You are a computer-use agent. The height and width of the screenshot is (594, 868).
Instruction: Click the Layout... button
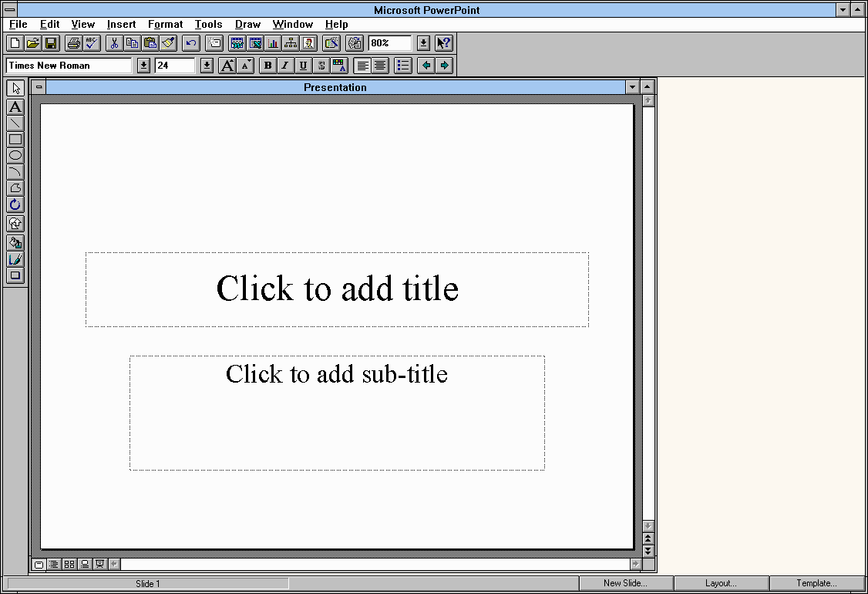pyautogui.click(x=721, y=583)
